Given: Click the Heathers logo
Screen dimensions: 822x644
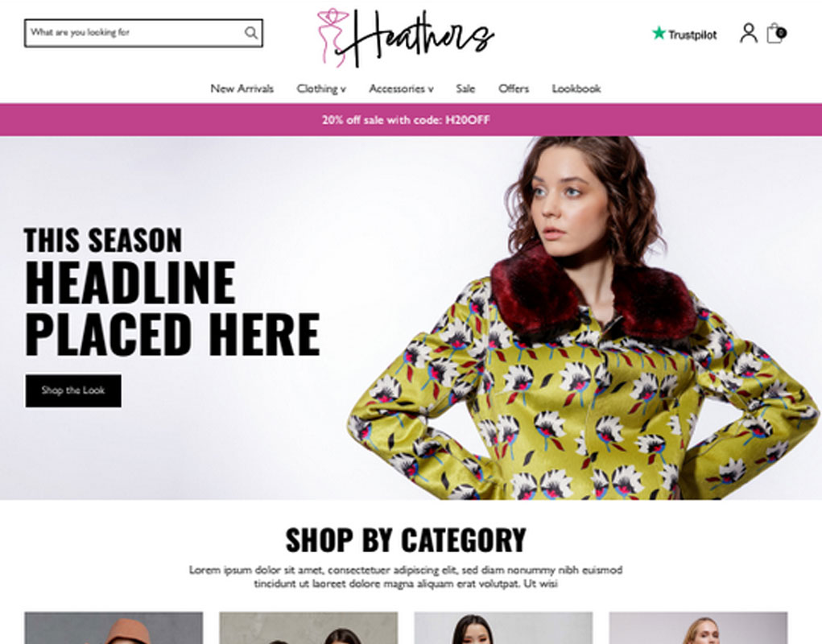Looking at the screenshot, I should coord(405,38).
